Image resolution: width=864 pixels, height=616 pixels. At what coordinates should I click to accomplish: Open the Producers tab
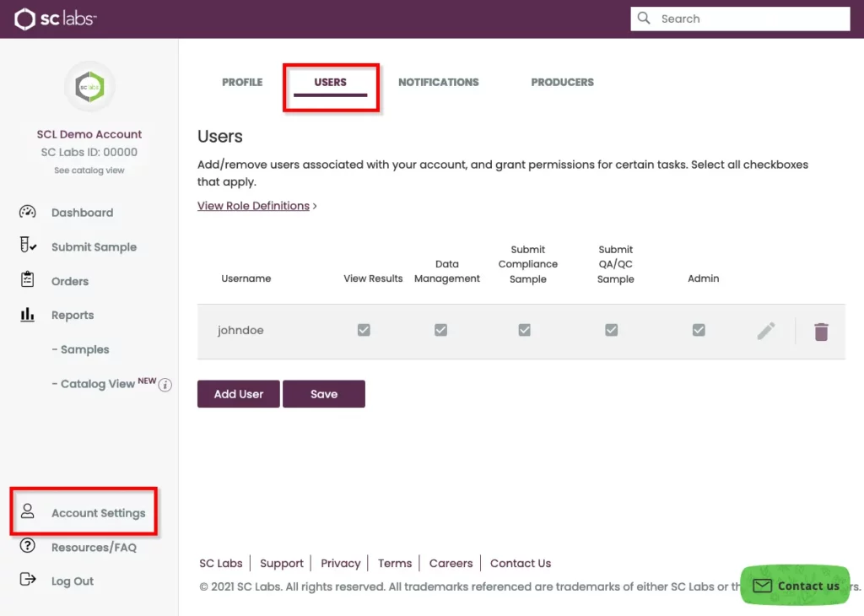[x=562, y=82]
